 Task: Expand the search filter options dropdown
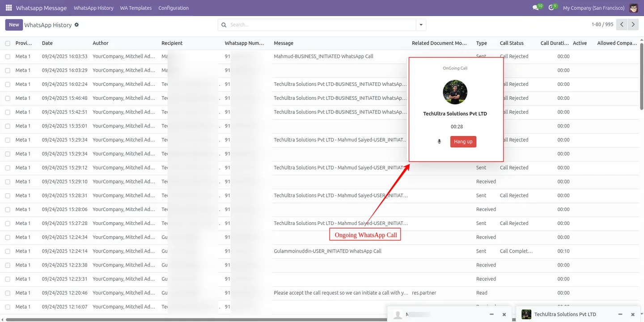pos(421,25)
